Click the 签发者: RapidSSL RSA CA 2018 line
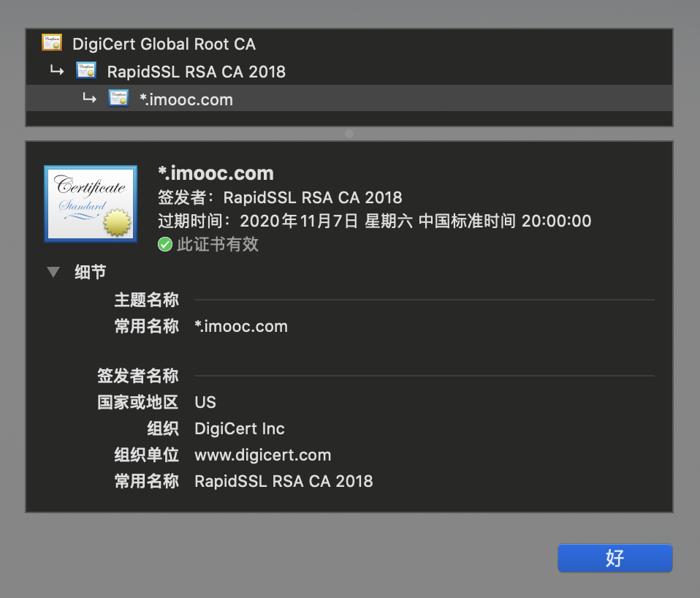Viewport: 700px width, 598px height. (280, 197)
